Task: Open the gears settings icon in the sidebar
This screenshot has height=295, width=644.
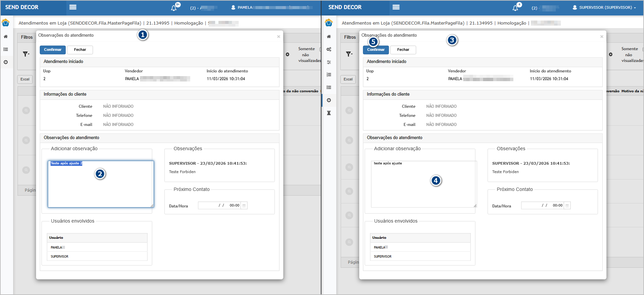Action: click(x=329, y=50)
